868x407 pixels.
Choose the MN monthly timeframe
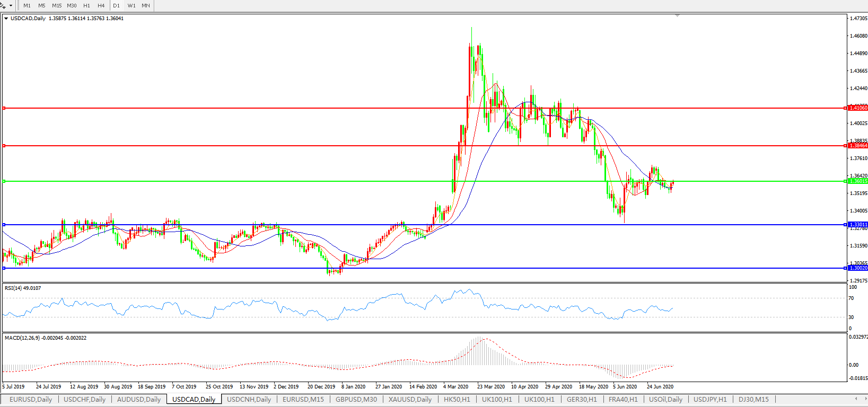pyautogui.click(x=146, y=6)
